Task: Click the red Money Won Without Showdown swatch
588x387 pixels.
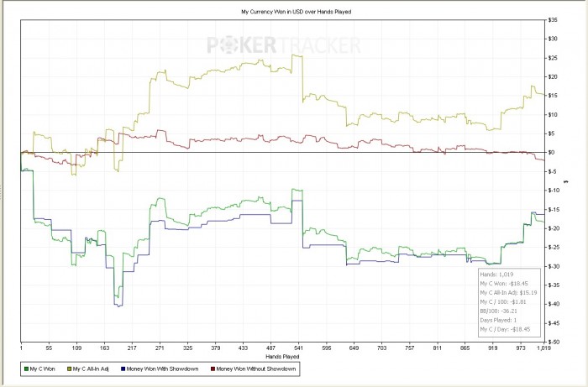Action: [x=212, y=369]
